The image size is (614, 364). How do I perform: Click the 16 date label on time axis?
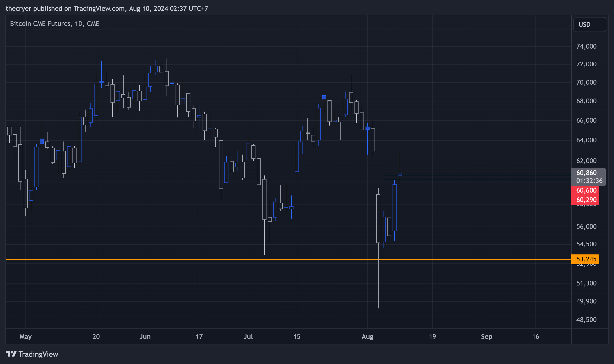535,337
